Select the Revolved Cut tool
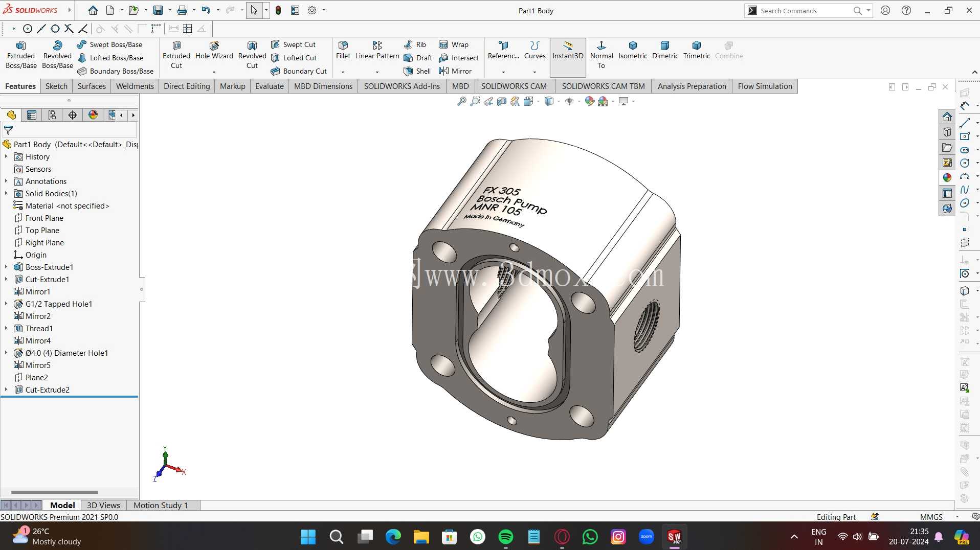 [252, 55]
